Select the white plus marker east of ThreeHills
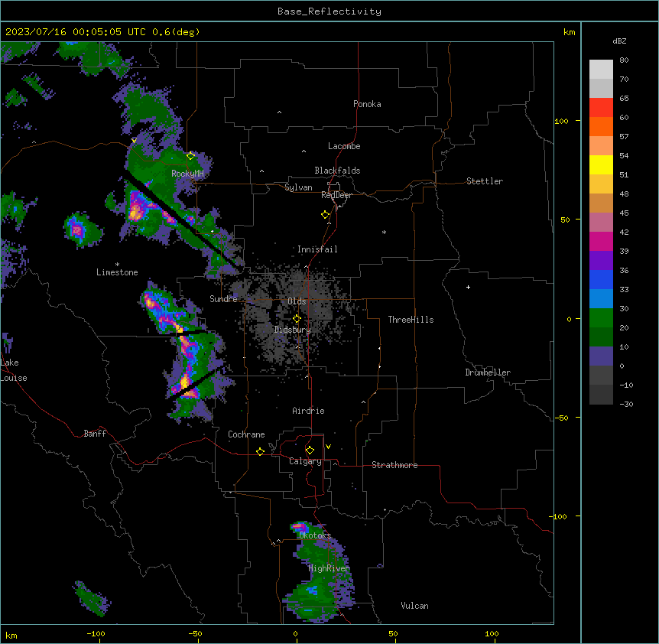This screenshot has height=644, width=659. click(x=468, y=287)
